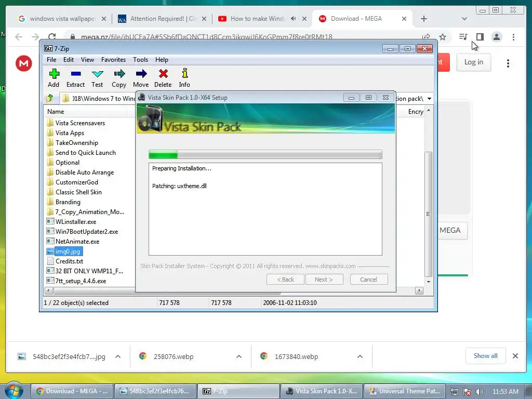This screenshot has height=399, width=532.
Task: Click the Test toolbar icon in 7-Zip
Action: click(97, 78)
